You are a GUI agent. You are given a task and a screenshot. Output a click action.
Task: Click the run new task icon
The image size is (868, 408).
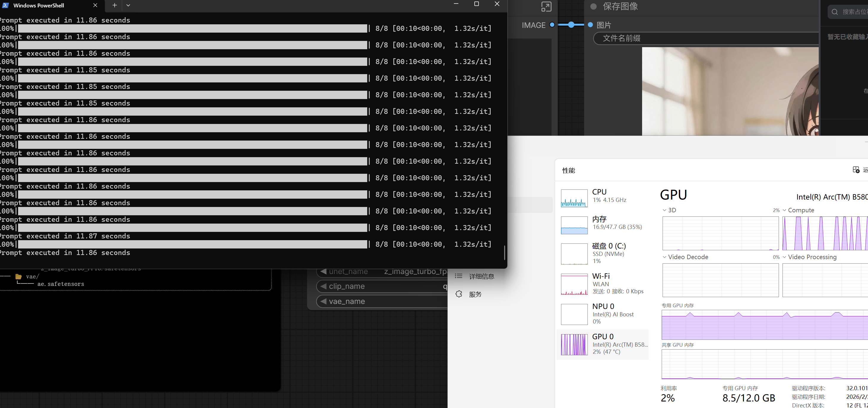click(x=856, y=170)
